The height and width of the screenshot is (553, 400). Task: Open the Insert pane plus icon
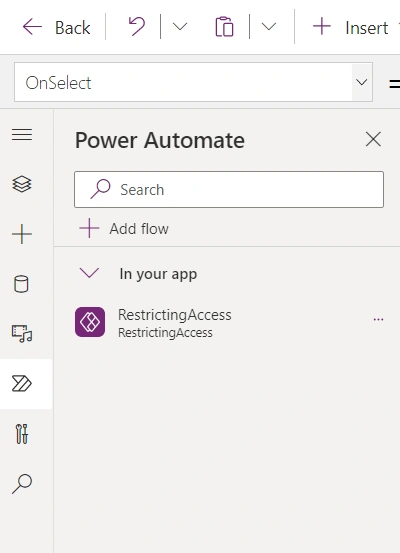[x=22, y=234]
